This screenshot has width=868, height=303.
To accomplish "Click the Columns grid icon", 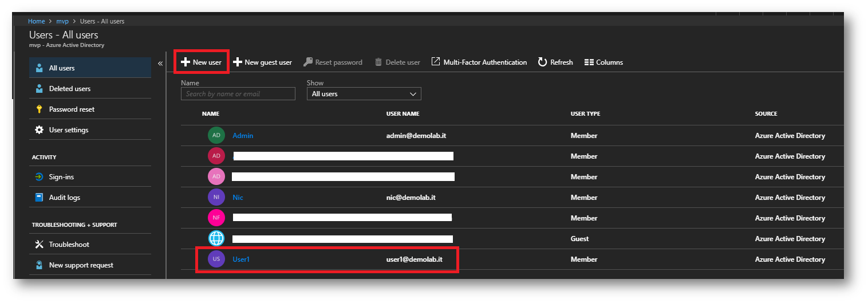I will 589,62.
